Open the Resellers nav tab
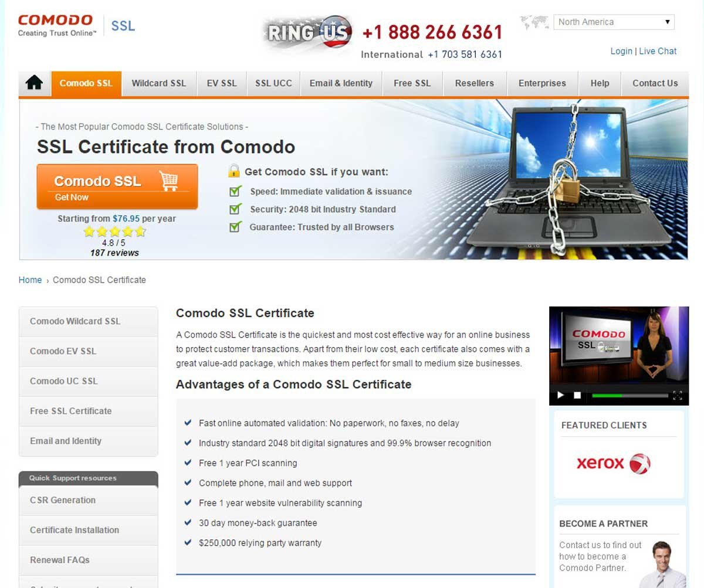The image size is (704, 588). (475, 83)
